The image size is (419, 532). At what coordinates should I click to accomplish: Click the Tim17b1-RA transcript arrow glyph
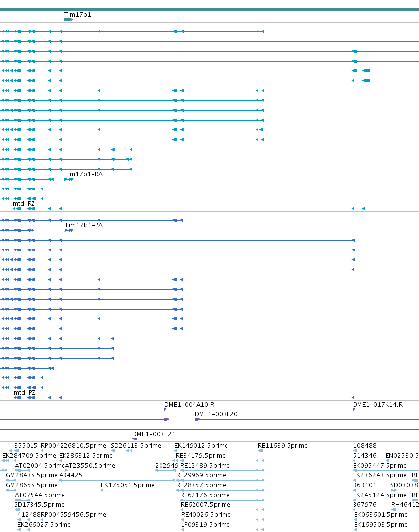pos(69,179)
